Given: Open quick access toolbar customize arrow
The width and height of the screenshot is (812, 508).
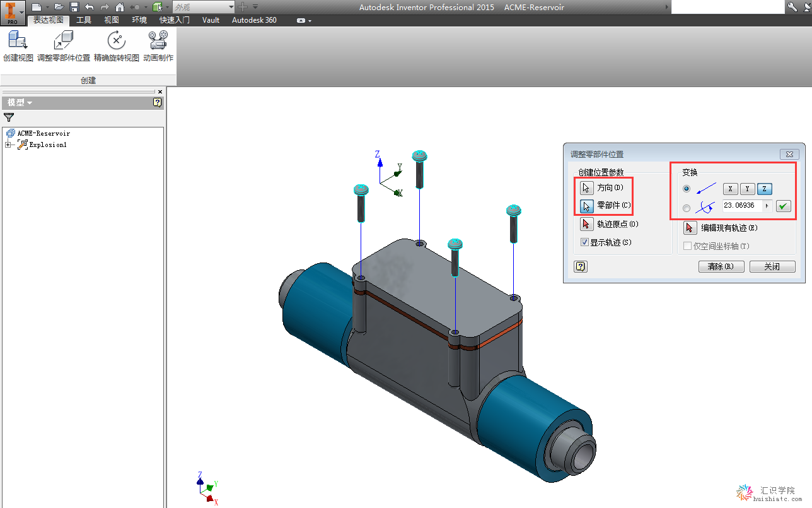Looking at the screenshot, I should pyautogui.click(x=255, y=7).
